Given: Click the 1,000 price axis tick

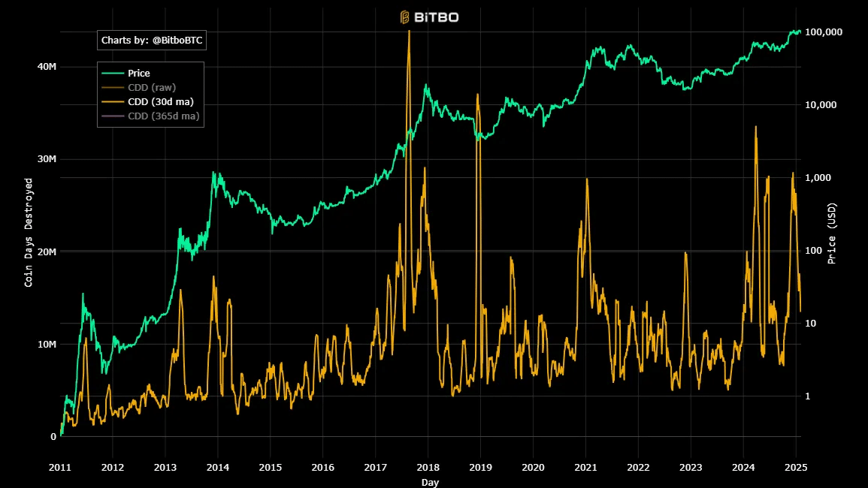Looking at the screenshot, I should click(818, 178).
